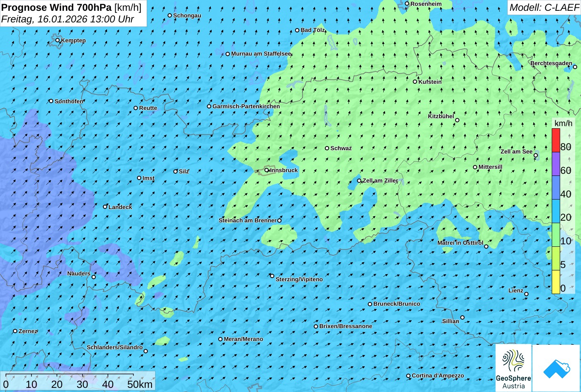Click the purple 60 km/h legend swatch
Viewport: 581px width, 392px height.
tap(556, 164)
